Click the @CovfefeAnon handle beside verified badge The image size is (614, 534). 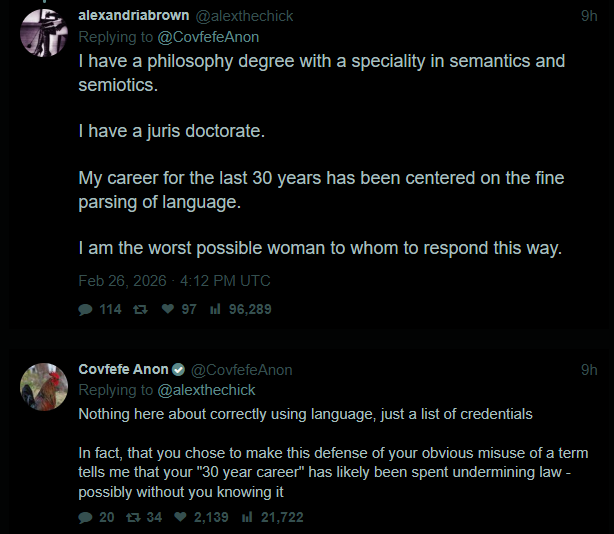242,370
